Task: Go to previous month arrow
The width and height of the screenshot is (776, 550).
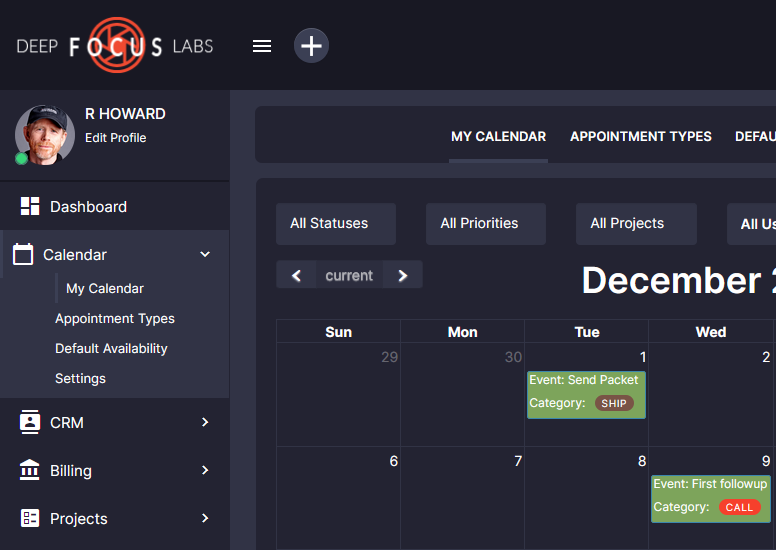Action: (296, 275)
